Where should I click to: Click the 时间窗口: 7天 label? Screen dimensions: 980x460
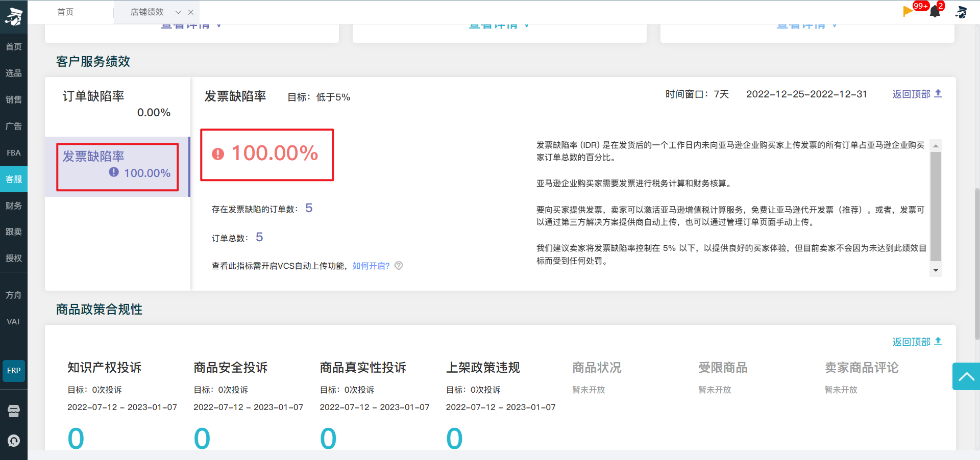pyautogui.click(x=697, y=94)
